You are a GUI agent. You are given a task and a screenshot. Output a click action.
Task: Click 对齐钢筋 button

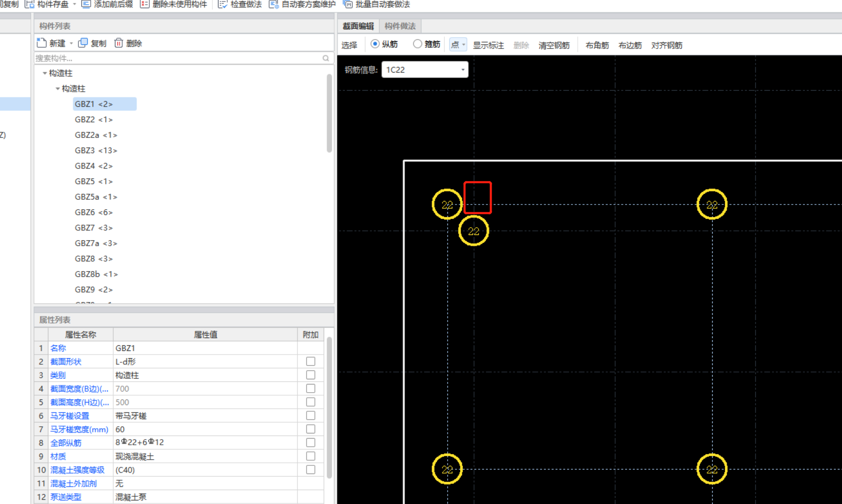pyautogui.click(x=667, y=45)
